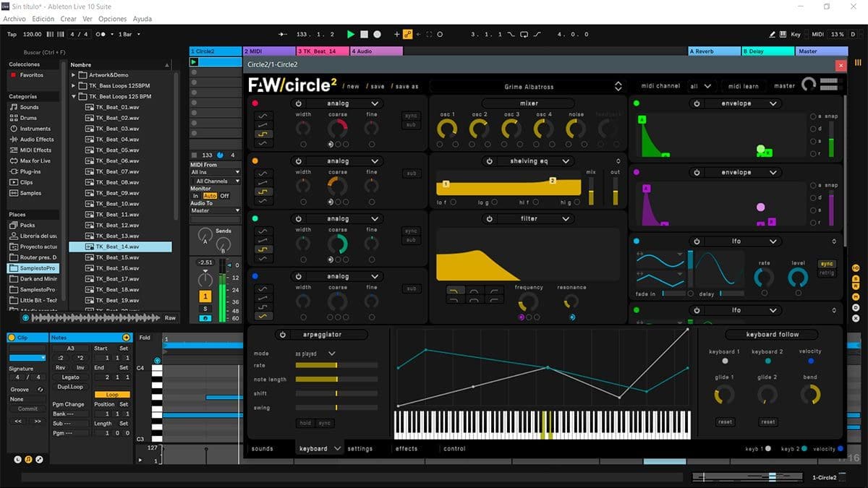Click the Buscar search field
868x488 pixels.
click(45, 52)
